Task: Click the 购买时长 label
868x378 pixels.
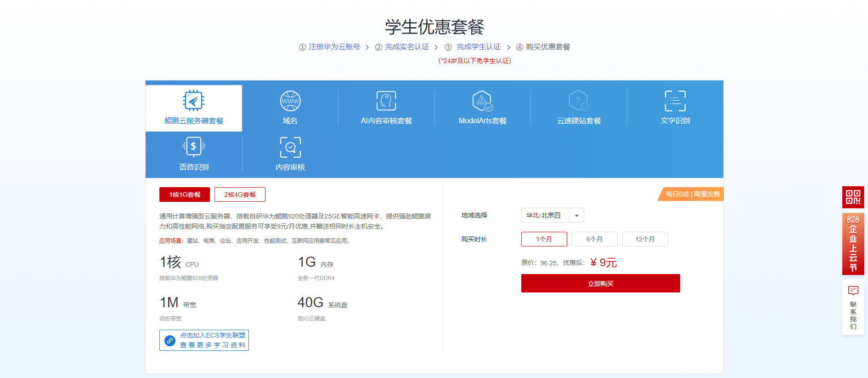Action: coord(474,239)
